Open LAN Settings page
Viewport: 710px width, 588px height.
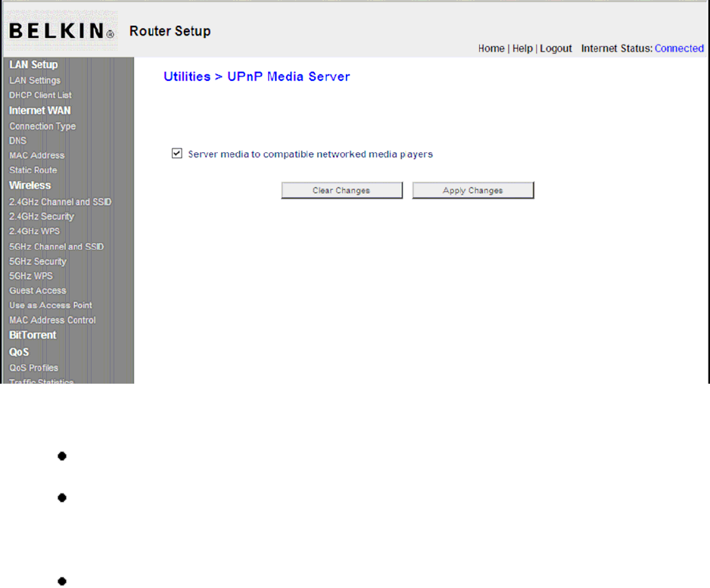point(35,80)
